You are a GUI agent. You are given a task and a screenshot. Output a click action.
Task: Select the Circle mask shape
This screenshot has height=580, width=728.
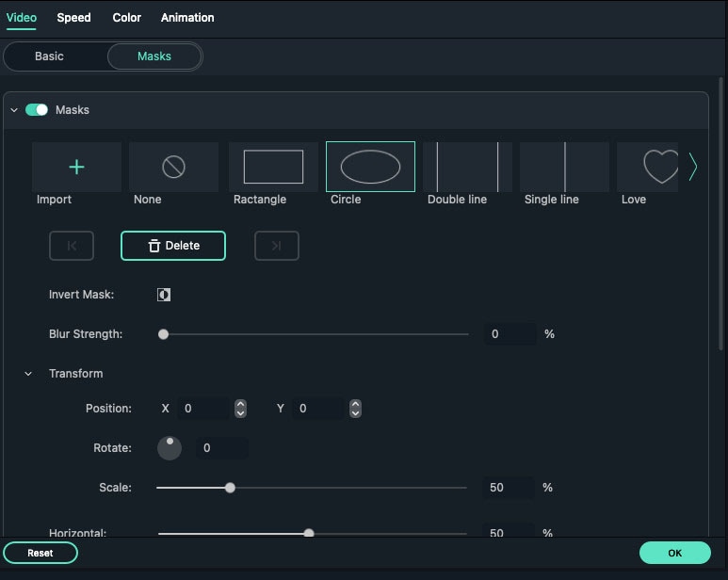(x=370, y=167)
